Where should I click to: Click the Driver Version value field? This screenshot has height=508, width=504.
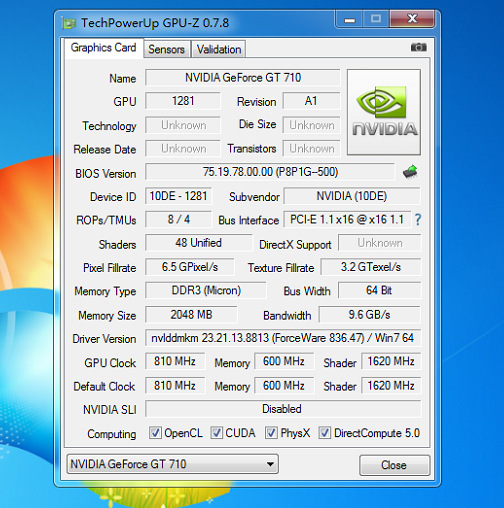click(283, 338)
